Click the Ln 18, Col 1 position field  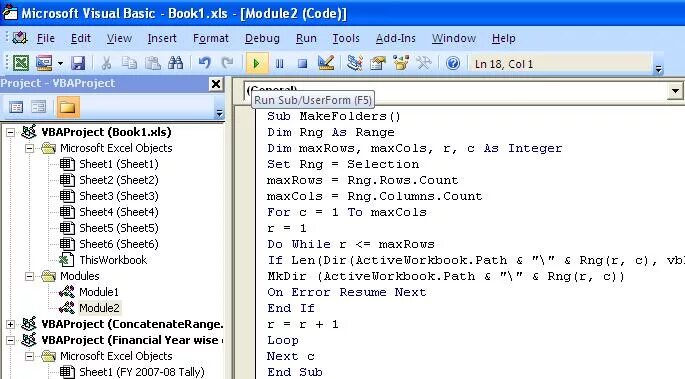(x=560, y=64)
